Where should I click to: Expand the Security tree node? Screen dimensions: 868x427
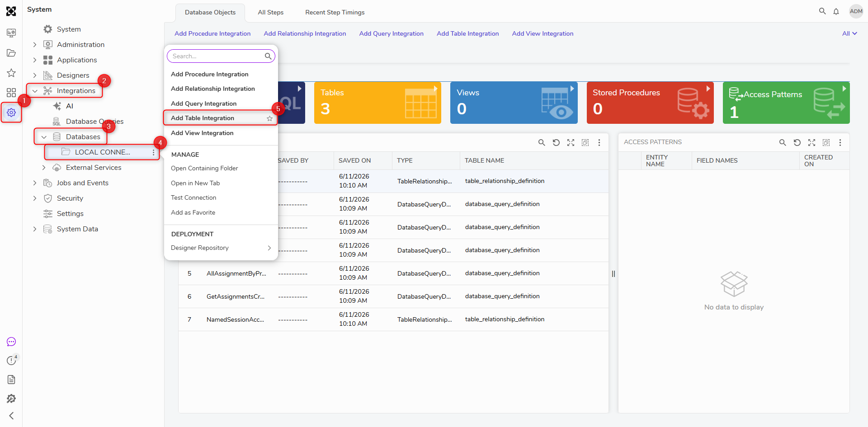[35, 198]
